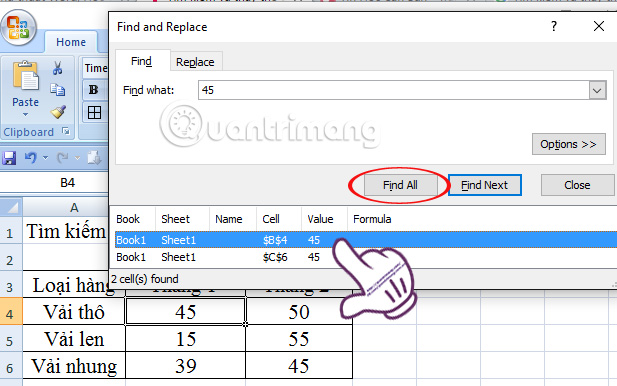Click the Paste clipboard icon
617x386 pixels.
pos(26,76)
